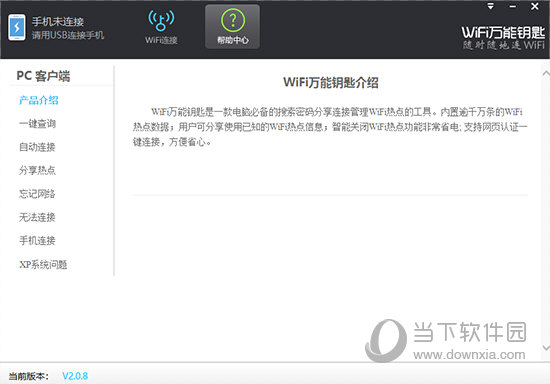The width and height of the screenshot is (550, 384).
Task: Click the WiFi万能钥匙 brand logo
Action: click(503, 38)
